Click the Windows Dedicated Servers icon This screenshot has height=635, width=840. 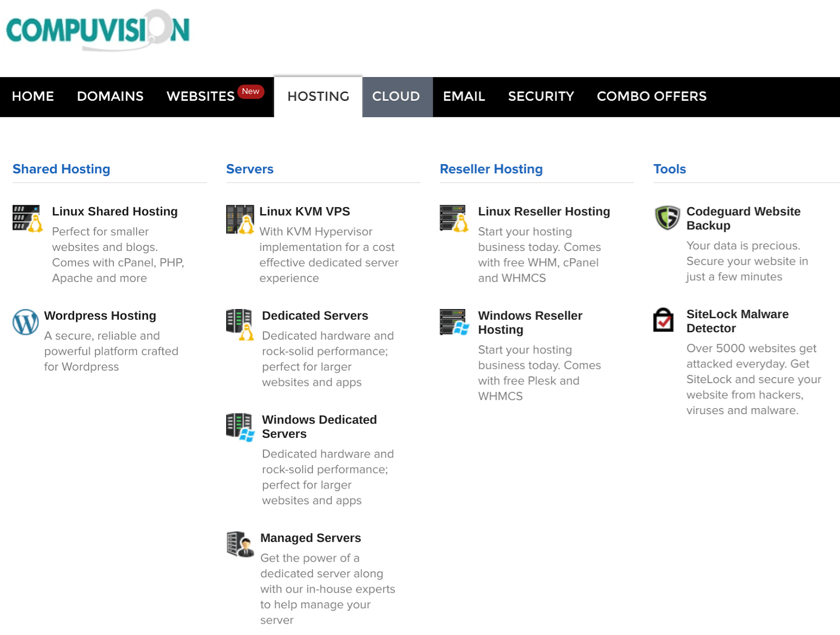[x=240, y=427]
